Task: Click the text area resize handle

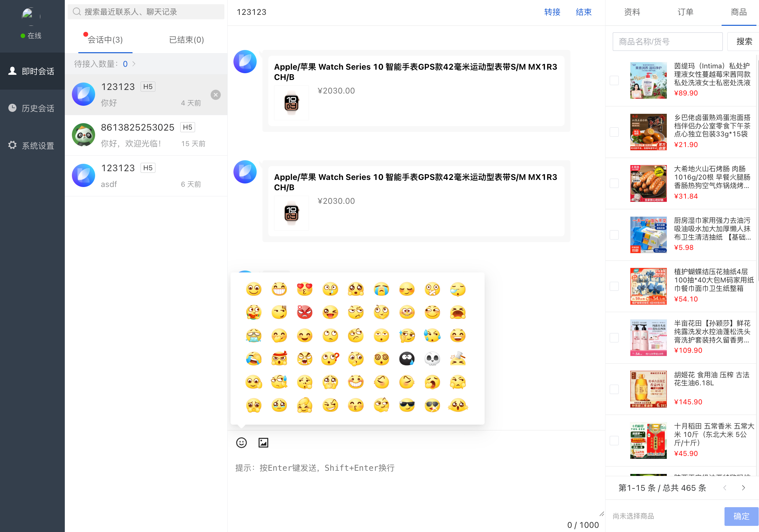Action: [601, 514]
